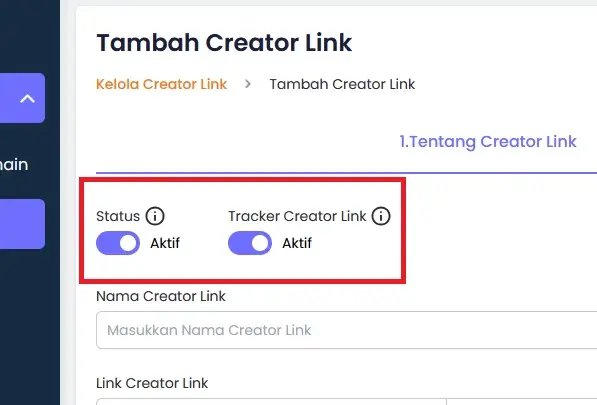
Task: Click the sidebar item ending in 'ain'
Action: point(14,164)
